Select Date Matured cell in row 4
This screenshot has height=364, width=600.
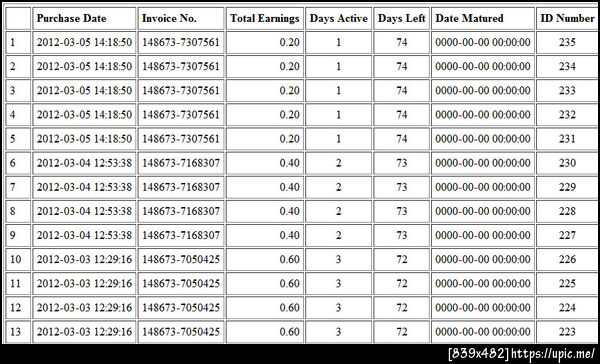(x=483, y=115)
